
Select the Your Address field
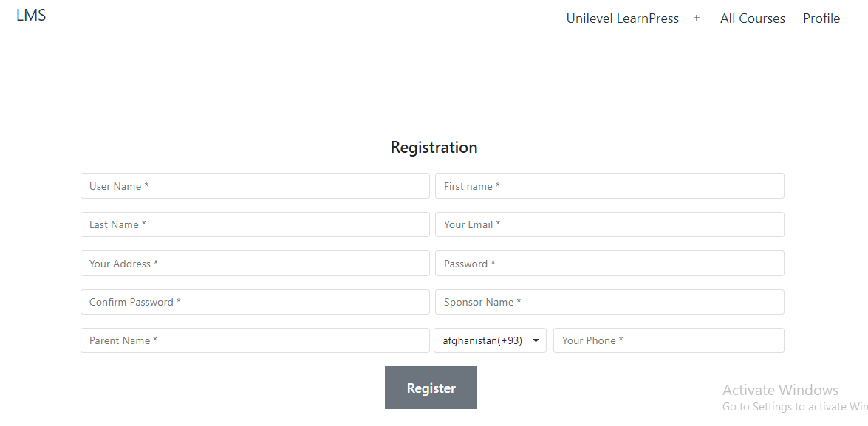[255, 263]
